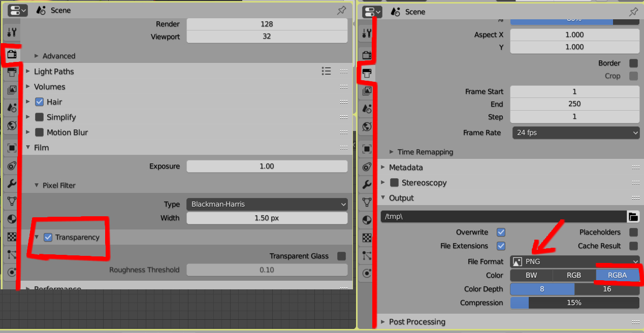644x333 pixels.
Task: Pin the right Scene properties panel
Action: (633, 12)
